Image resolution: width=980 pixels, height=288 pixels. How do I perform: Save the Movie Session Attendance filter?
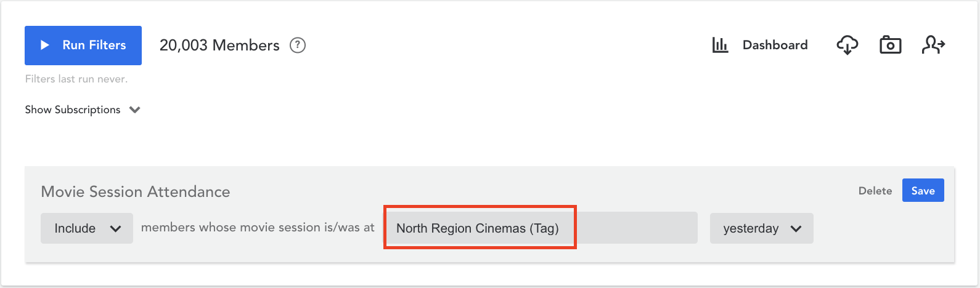click(x=923, y=191)
